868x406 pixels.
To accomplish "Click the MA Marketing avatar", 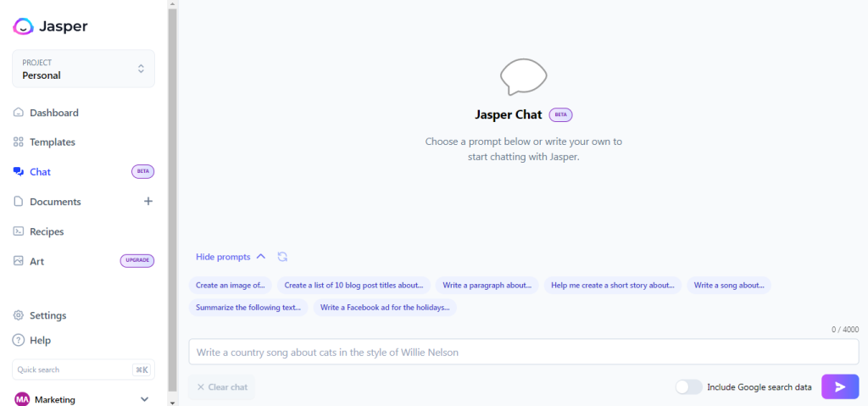I will (22, 399).
